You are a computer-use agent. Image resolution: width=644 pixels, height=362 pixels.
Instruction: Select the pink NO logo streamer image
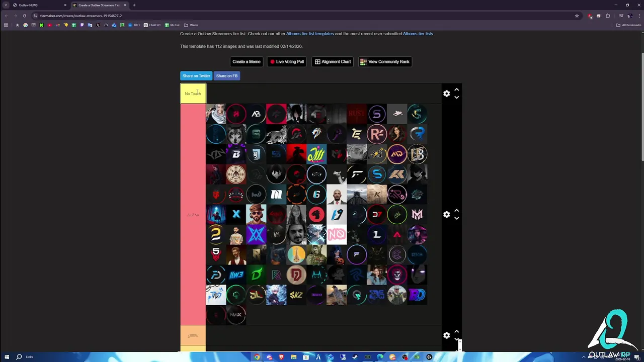pyautogui.click(x=337, y=234)
